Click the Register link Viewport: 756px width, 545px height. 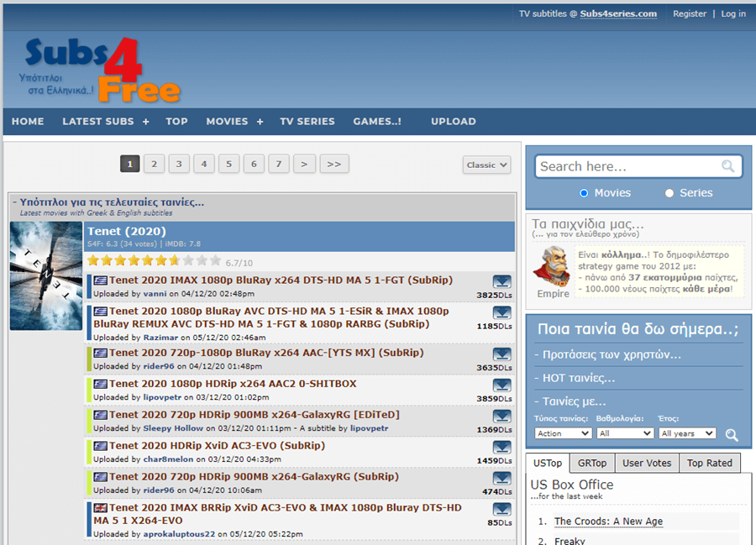coord(690,13)
